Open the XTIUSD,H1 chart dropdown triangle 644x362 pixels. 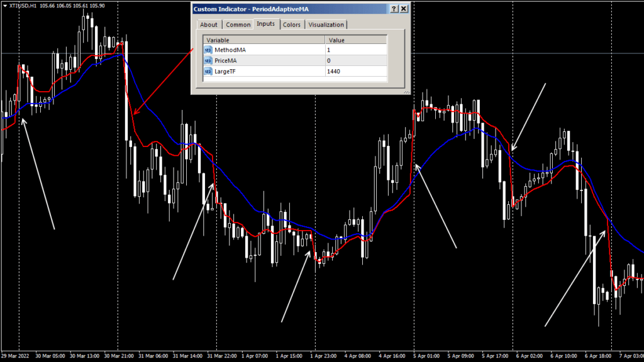(5, 6)
